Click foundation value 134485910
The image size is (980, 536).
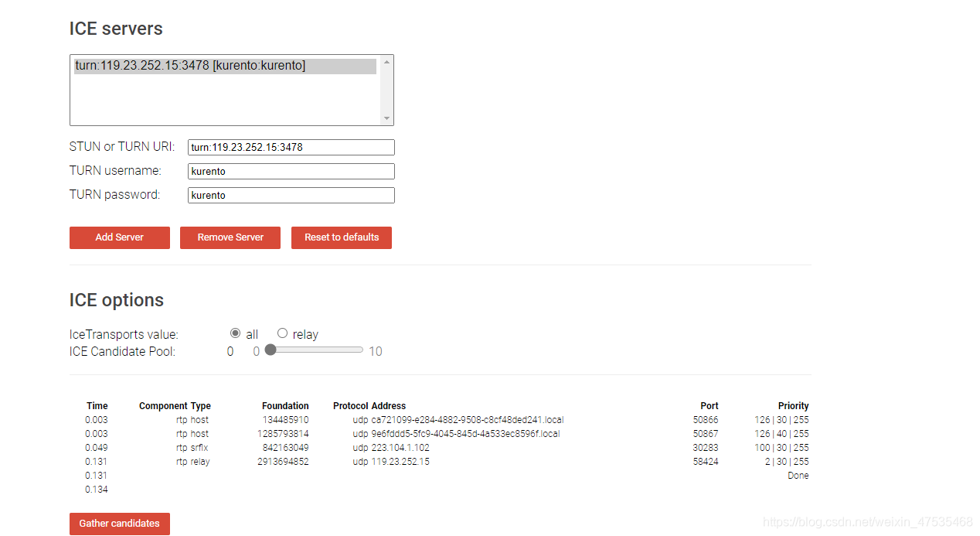point(286,420)
